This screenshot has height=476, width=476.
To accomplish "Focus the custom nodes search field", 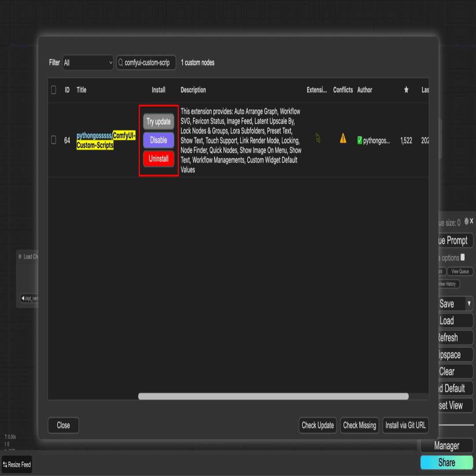I will [146, 63].
